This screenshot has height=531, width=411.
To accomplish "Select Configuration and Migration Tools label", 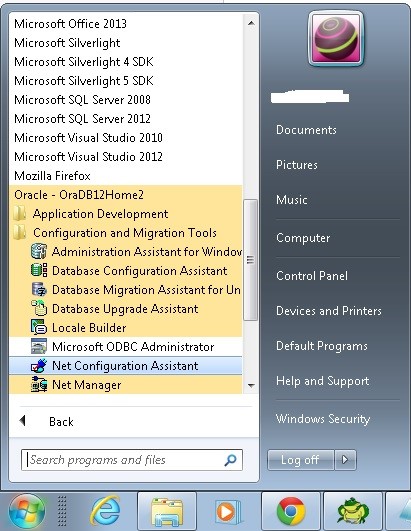I will click(125, 233).
